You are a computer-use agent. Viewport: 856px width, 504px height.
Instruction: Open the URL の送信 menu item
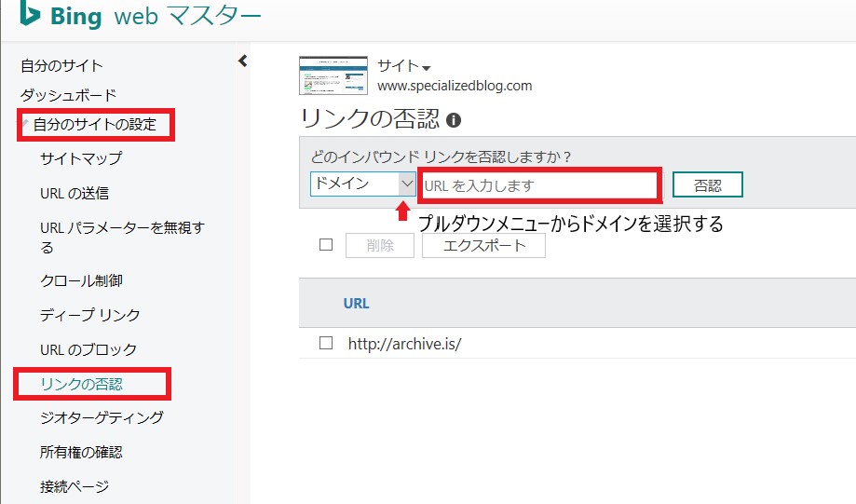[x=75, y=193]
